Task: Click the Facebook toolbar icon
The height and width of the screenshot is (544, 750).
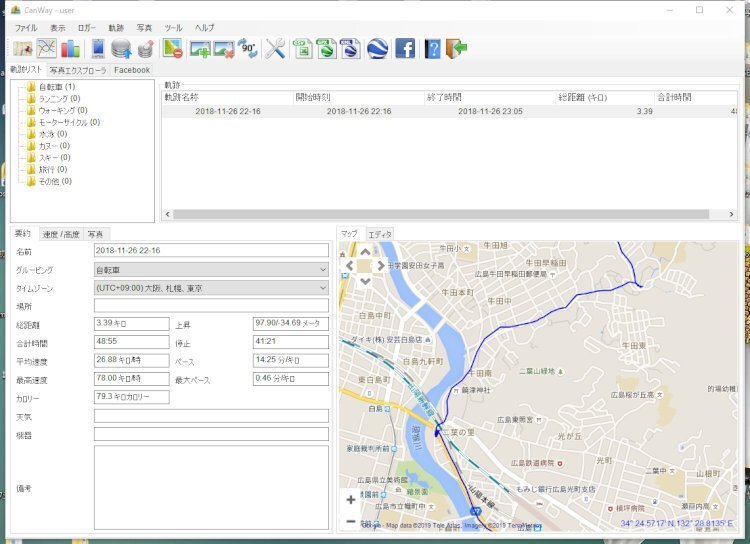Action: [x=405, y=48]
